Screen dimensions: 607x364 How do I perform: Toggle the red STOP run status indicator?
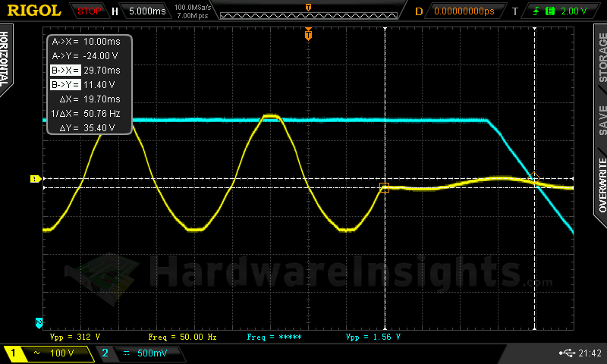pos(90,11)
